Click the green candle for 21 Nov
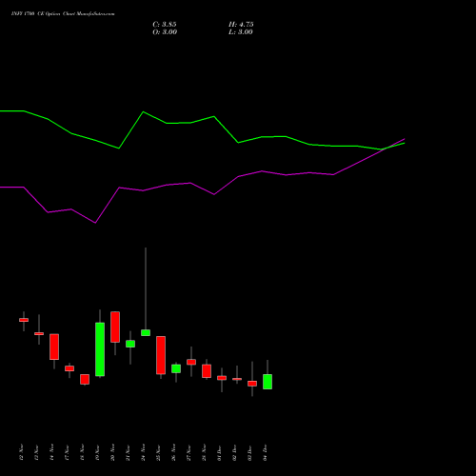Screen dimensions: 476x476 tap(130, 344)
